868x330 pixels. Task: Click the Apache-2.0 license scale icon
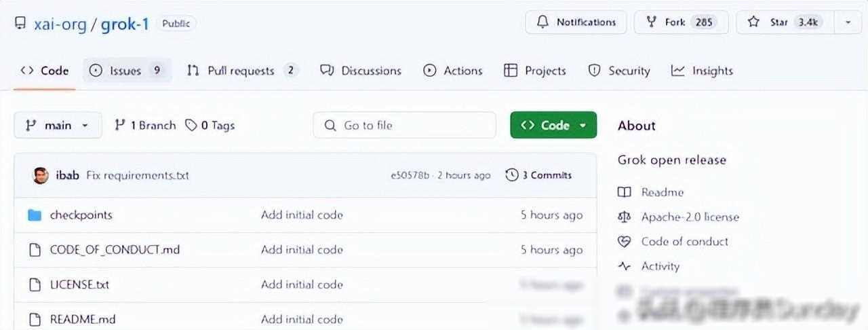pyautogui.click(x=624, y=217)
